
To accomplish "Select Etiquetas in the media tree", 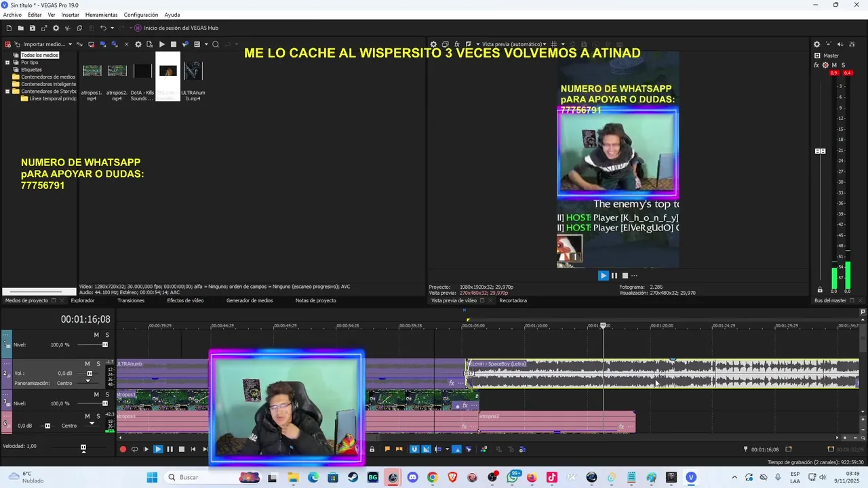I will (x=31, y=70).
